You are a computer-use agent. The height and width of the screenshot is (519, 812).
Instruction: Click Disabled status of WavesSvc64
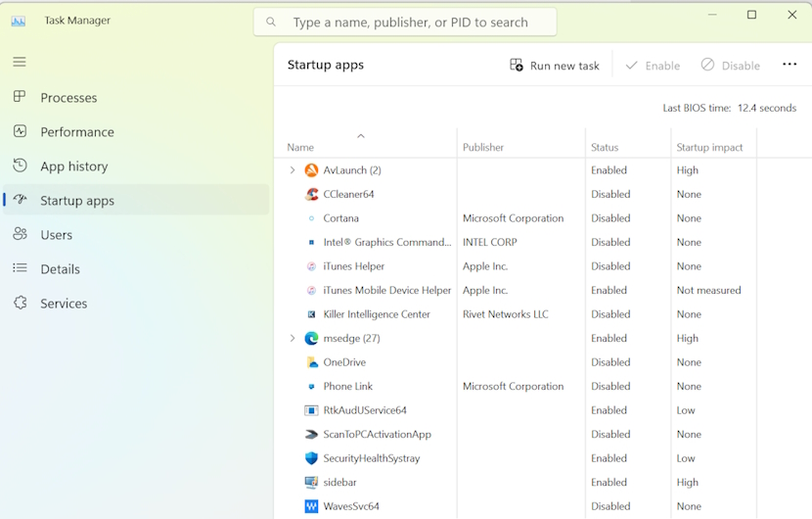point(610,506)
